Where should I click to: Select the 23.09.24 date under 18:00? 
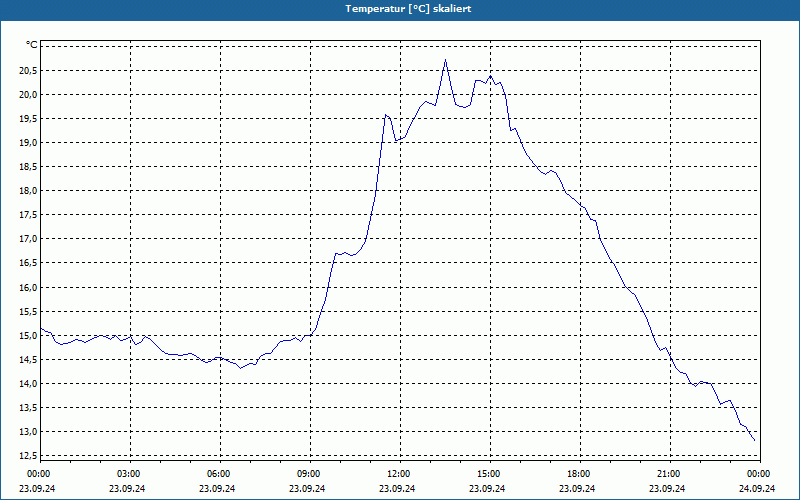(577, 488)
